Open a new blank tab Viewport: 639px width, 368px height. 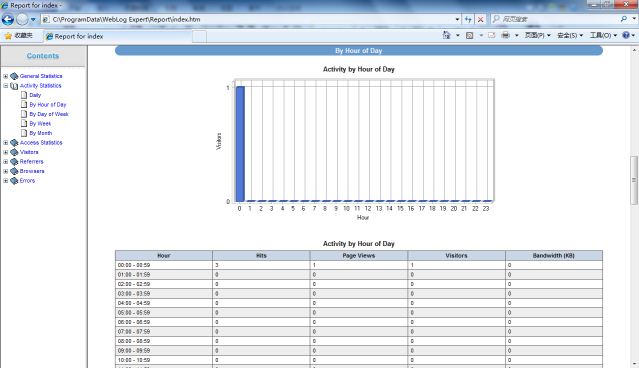click(199, 37)
